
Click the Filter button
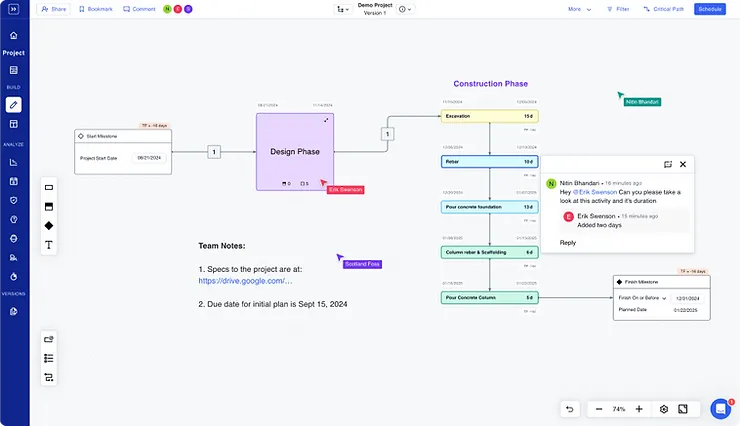tap(618, 9)
